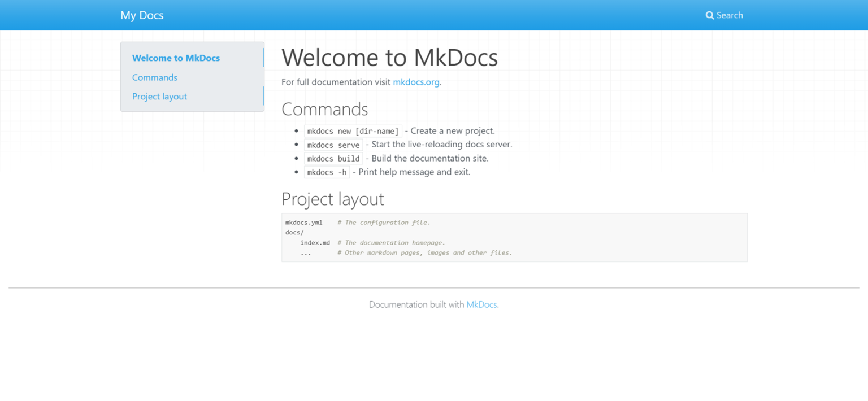Viewport: 868px width, 401px height.
Task: Click the Project layout section heading
Action: [333, 199]
